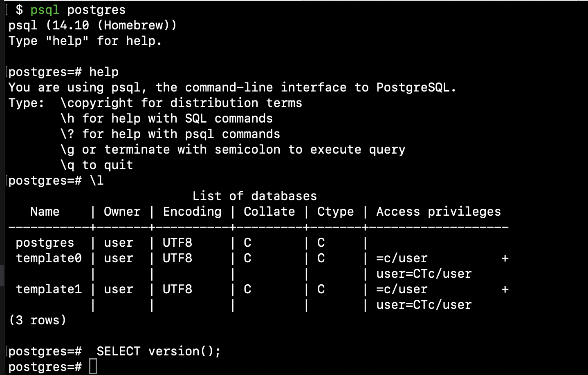
Task: Click the 'Owner' column header
Action: pos(122,212)
